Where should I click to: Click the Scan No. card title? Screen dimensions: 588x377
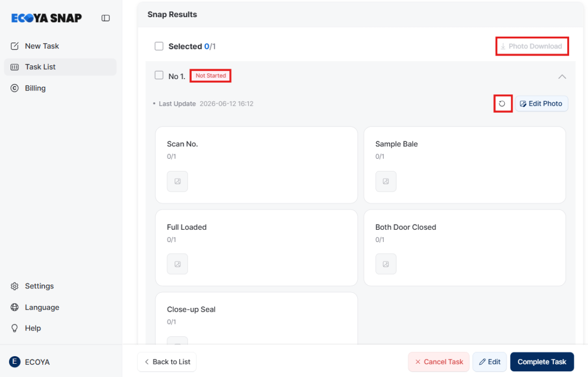coord(183,144)
